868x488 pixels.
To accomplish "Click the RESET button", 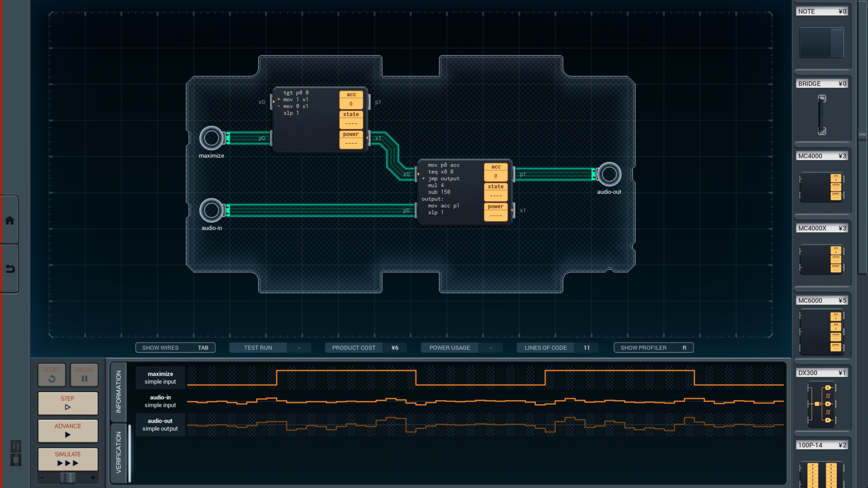I will click(52, 375).
